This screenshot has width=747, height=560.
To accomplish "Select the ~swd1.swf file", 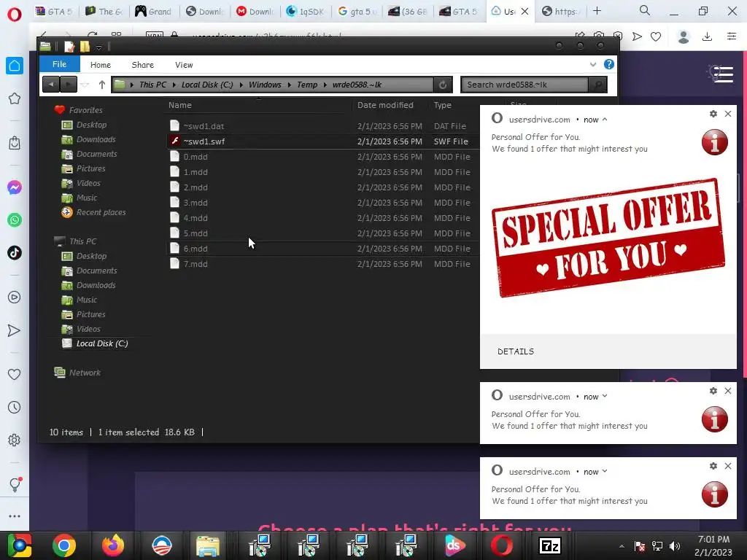I will pos(204,141).
